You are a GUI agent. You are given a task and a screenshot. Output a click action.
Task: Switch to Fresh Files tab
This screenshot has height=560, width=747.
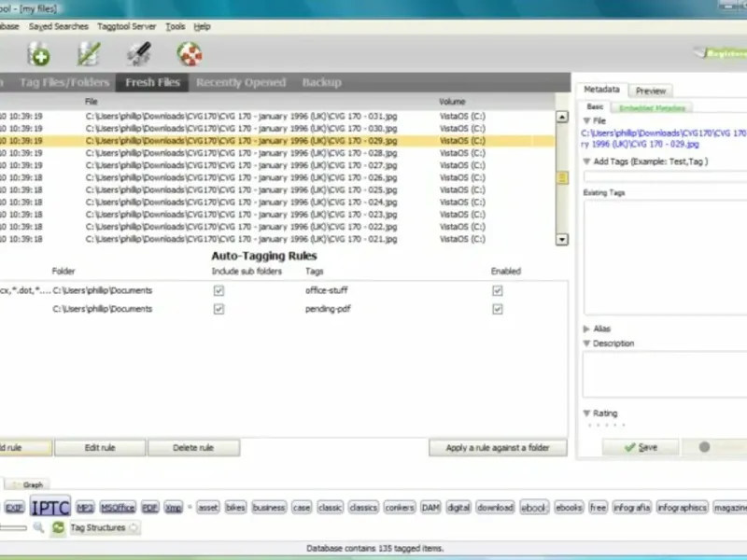pyautogui.click(x=152, y=82)
